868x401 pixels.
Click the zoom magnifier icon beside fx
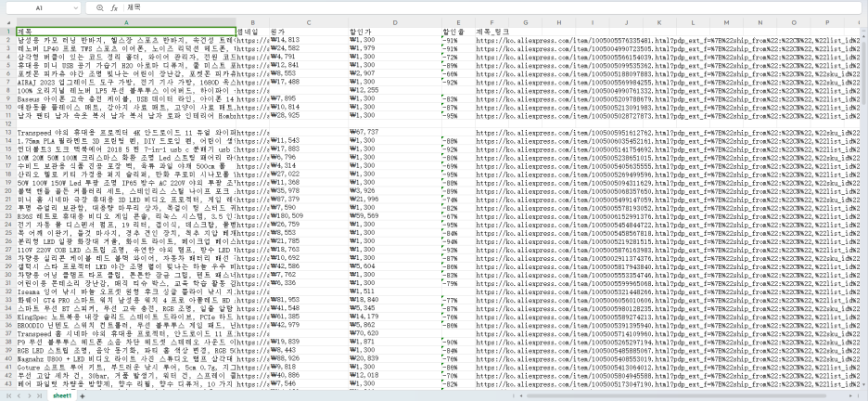(x=99, y=8)
